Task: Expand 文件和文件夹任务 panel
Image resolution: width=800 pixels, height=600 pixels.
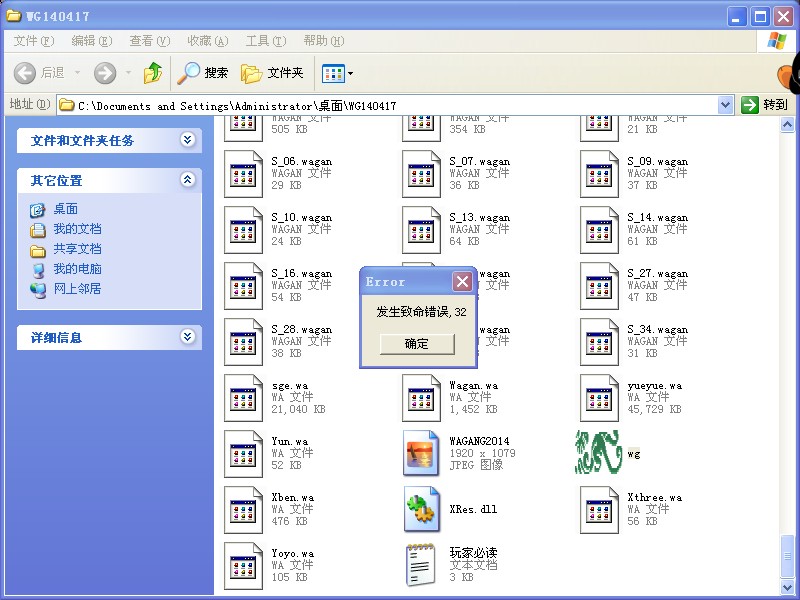Action: [187, 140]
